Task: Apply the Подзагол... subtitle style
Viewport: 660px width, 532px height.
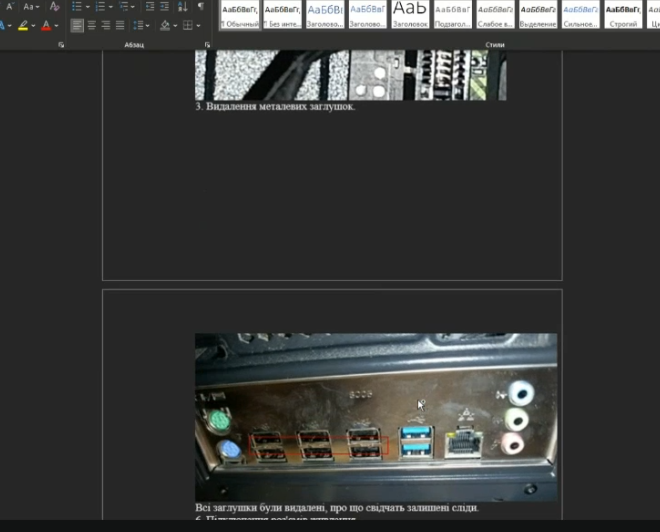Action: (452, 14)
